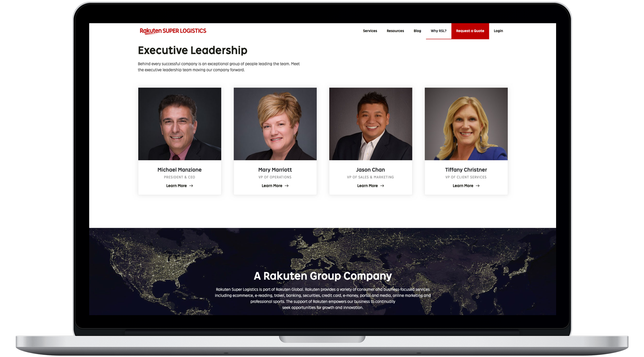644x357 pixels.
Task: Select the name Tiffany Christner
Action: (x=466, y=170)
